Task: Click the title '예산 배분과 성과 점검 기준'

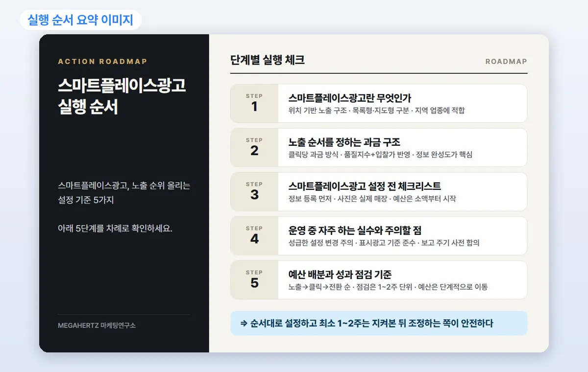Action: pos(340,274)
